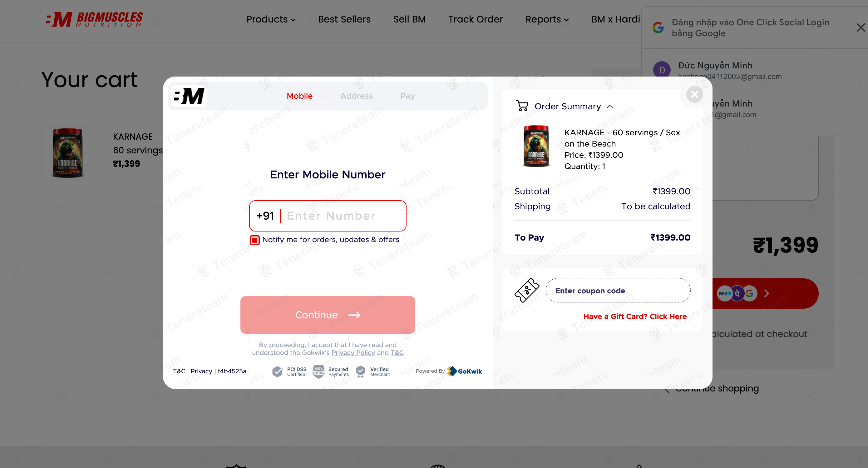868x468 pixels.
Task: Open Gokwik's Privacy Policy link
Action: coord(353,352)
